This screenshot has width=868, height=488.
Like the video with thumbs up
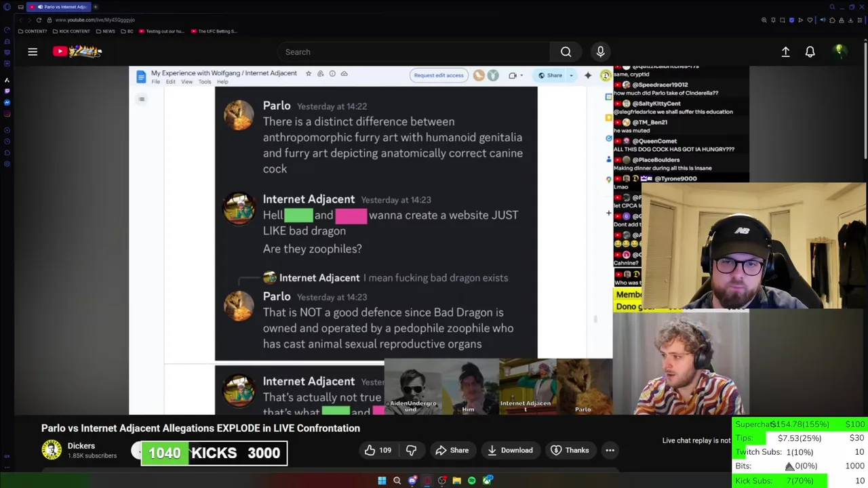pyautogui.click(x=378, y=450)
